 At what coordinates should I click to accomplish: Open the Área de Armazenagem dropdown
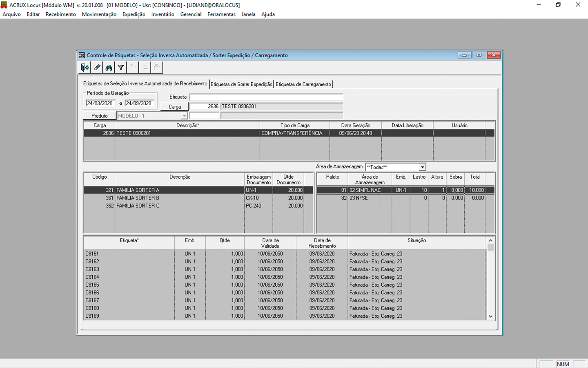422,167
